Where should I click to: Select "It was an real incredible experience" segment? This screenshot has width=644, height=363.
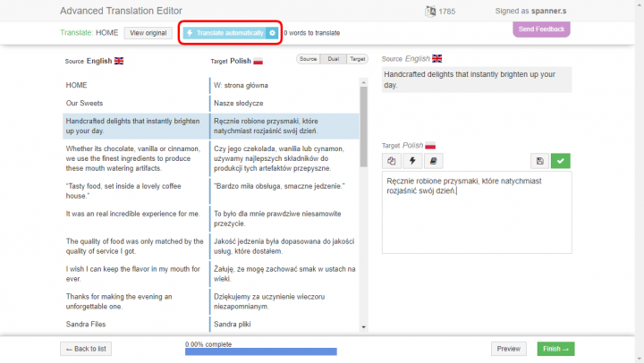point(136,218)
